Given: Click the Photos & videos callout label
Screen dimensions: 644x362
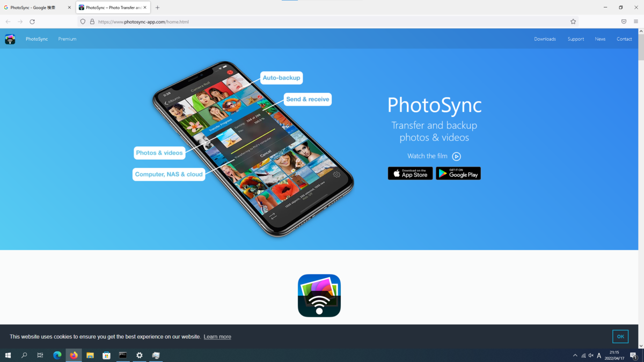Looking at the screenshot, I should (x=159, y=153).
